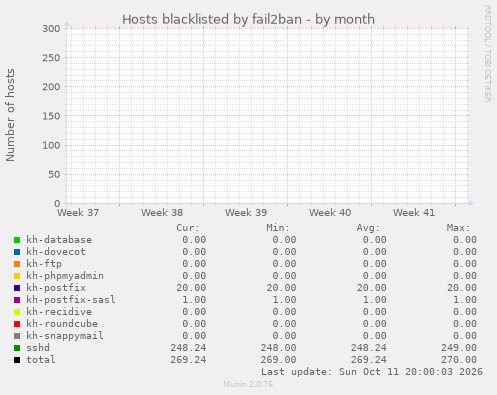The width and height of the screenshot is (497, 395).
Task: Click the Week 40 axis label
Action: coord(330,213)
